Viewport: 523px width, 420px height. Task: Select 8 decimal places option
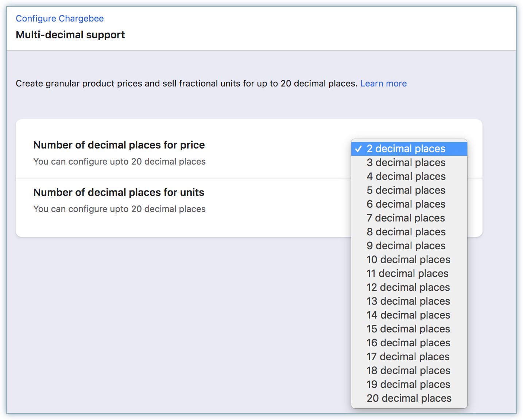(406, 232)
